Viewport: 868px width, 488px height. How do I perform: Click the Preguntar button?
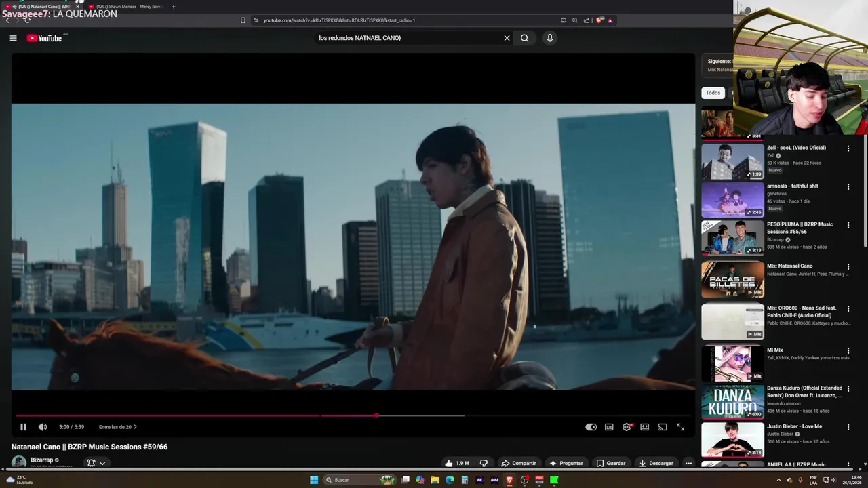click(x=566, y=464)
